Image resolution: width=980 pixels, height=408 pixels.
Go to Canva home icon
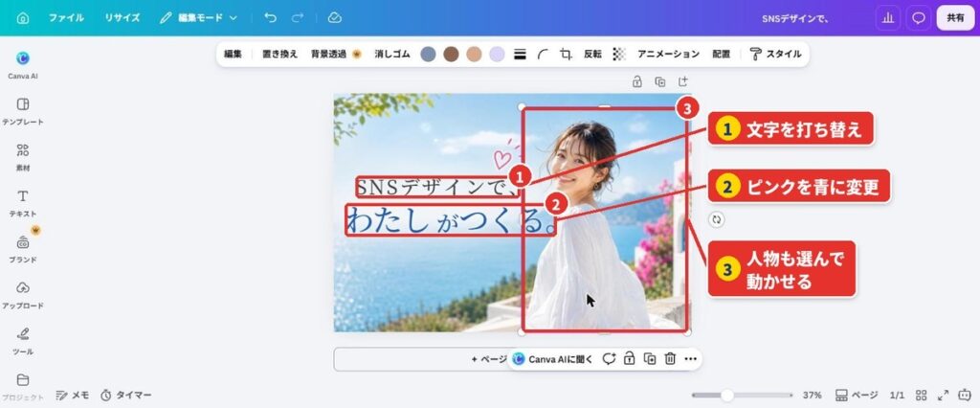click(23, 18)
